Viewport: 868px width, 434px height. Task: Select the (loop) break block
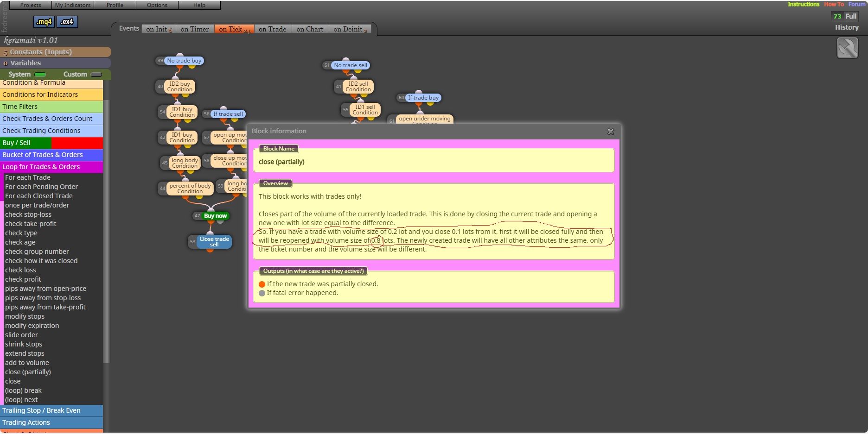click(x=23, y=390)
